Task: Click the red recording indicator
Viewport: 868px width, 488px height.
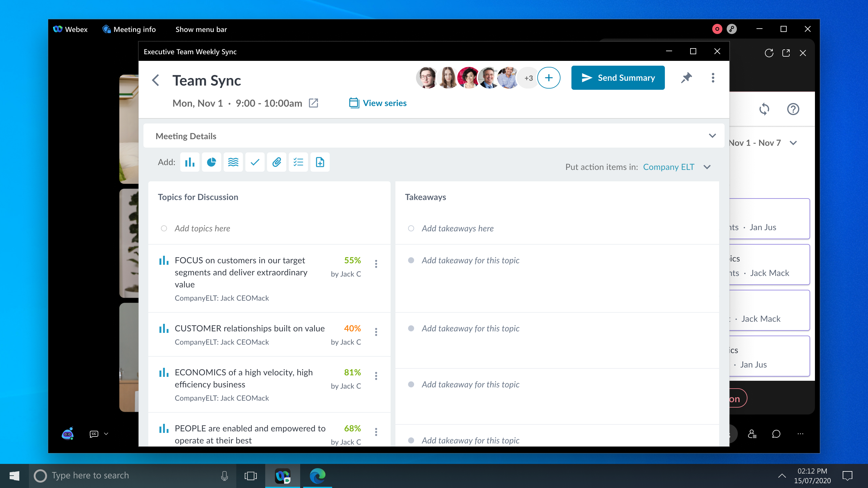Action: [717, 29]
